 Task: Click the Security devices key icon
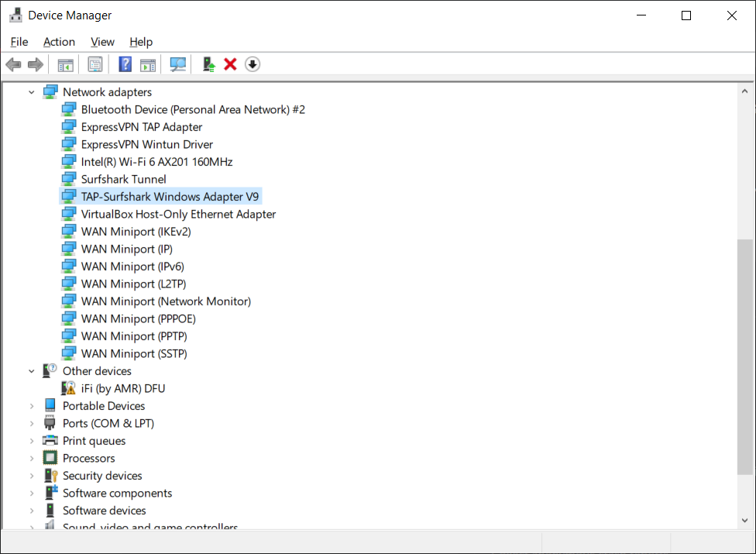pos(50,476)
